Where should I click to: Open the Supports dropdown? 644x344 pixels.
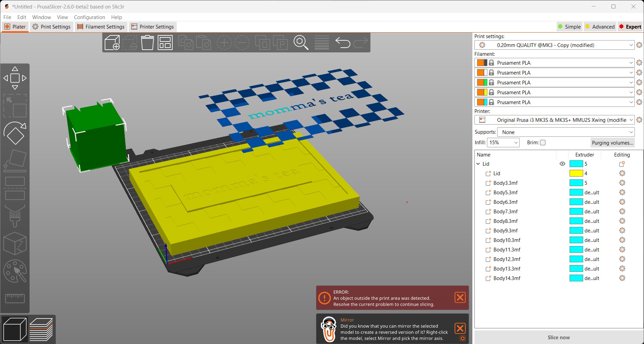tap(565, 132)
